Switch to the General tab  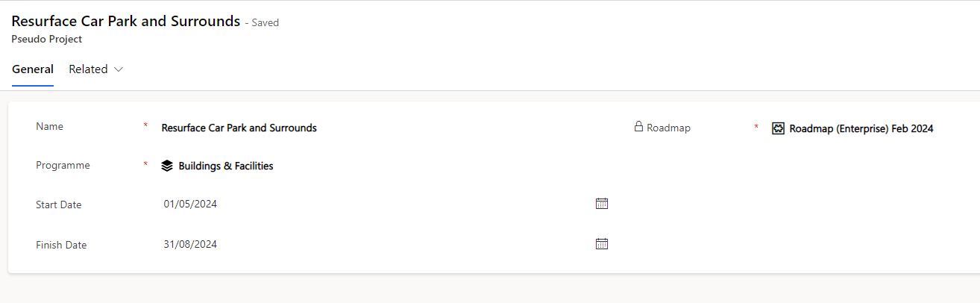[33, 69]
